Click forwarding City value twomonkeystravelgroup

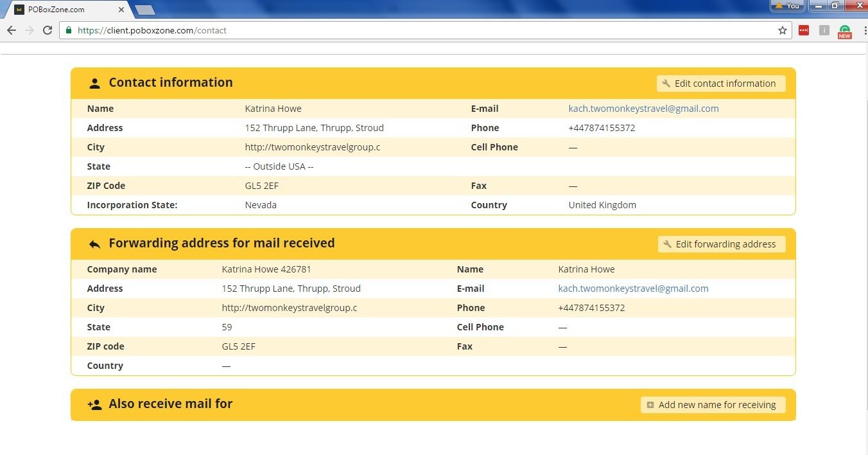point(290,308)
